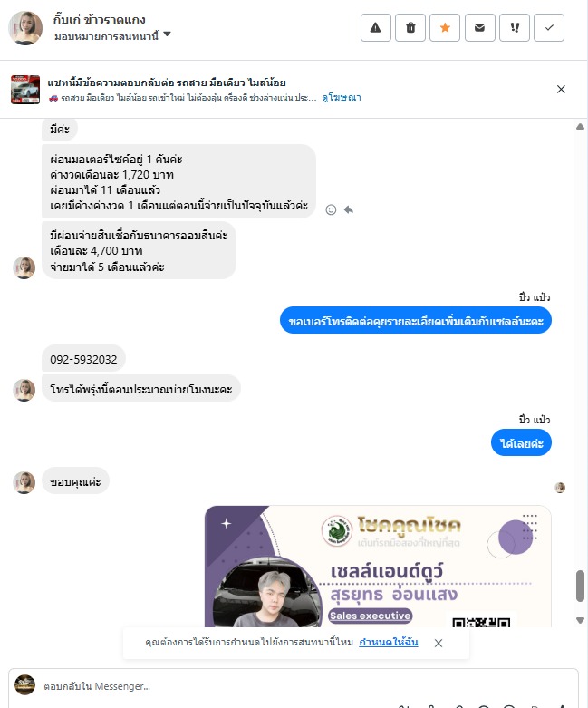Open the 'ดูโฆษณา' ad link
The width and height of the screenshot is (588, 708).
[x=342, y=98]
